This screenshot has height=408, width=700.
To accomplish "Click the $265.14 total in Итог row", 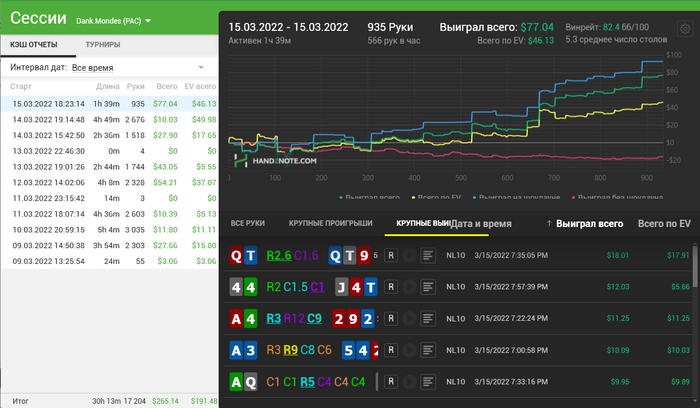I will 165,401.
